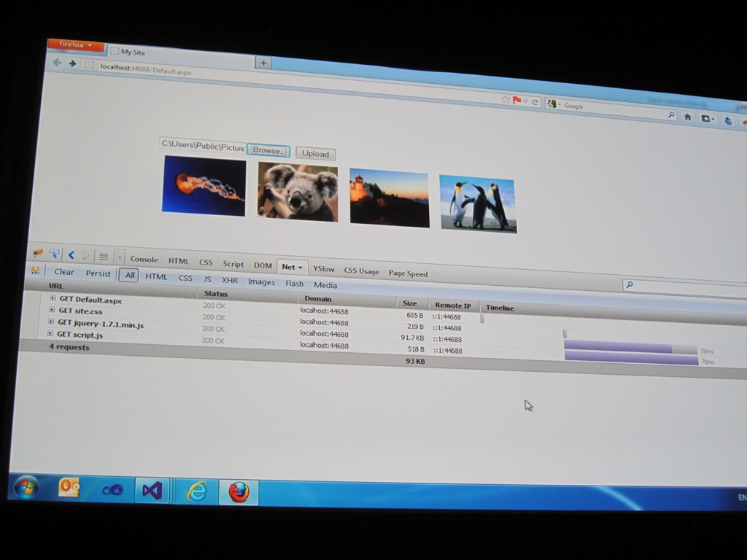Activate the Firebug element inspect tool

[x=54, y=254]
